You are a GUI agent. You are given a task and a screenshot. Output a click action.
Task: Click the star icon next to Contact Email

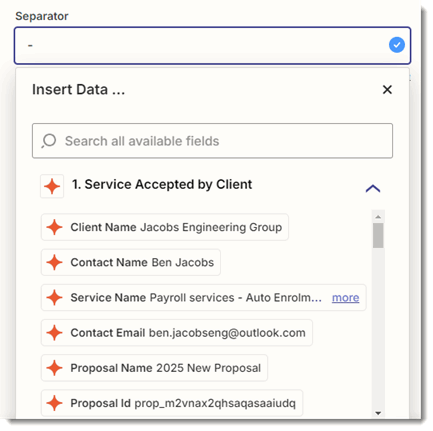[x=54, y=333]
